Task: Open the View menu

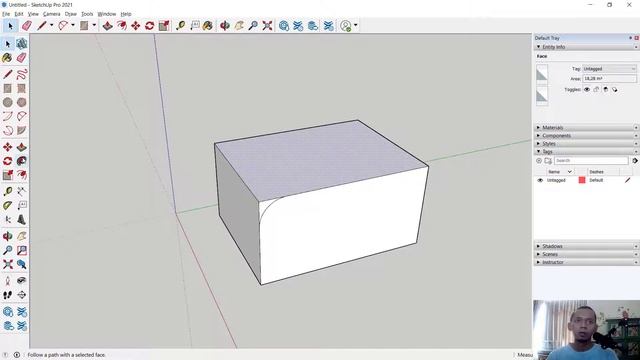Action: pyautogui.click(x=33, y=14)
